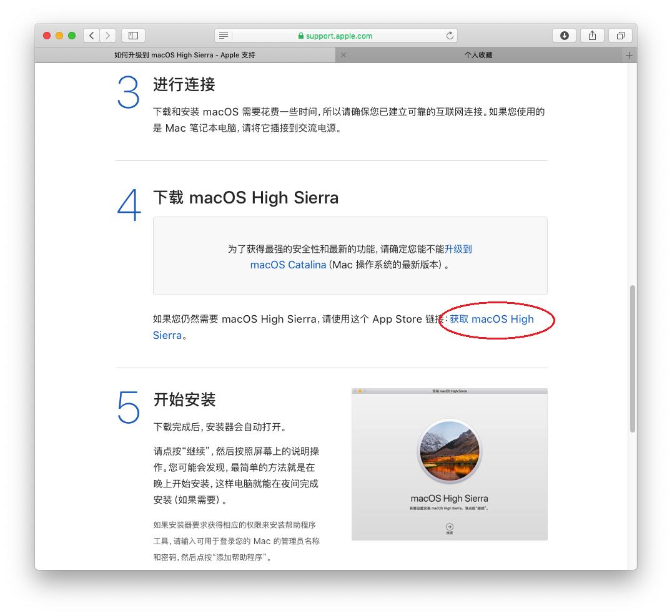Click the smart search address field
The height and width of the screenshot is (616, 672).
click(x=387, y=36)
